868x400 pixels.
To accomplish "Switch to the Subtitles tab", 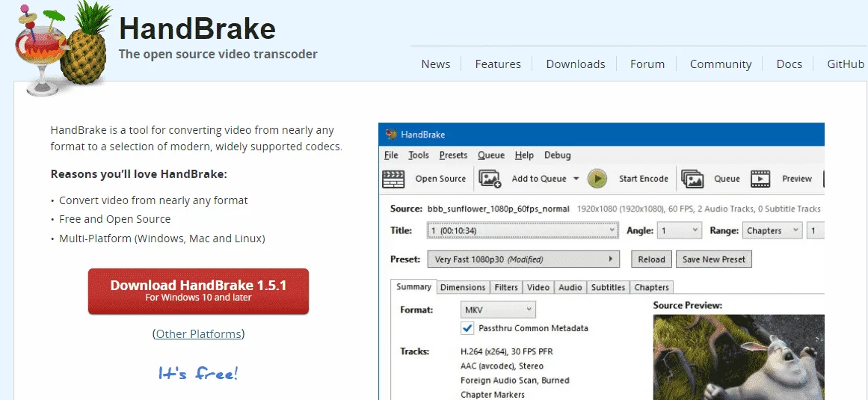I will (608, 287).
